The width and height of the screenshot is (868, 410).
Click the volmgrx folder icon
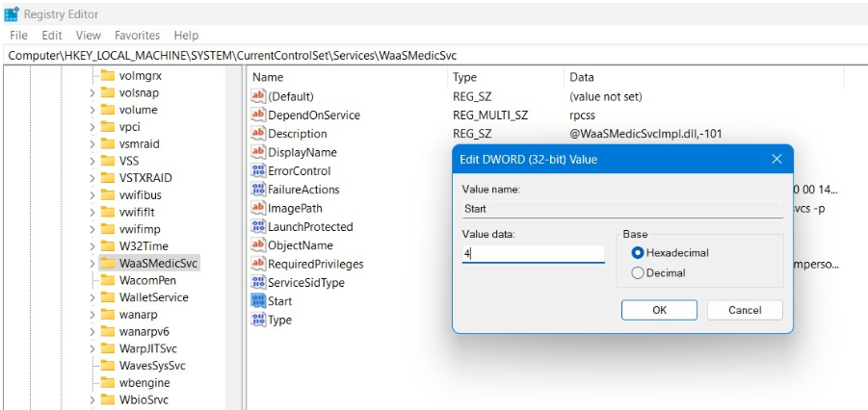coord(107,76)
